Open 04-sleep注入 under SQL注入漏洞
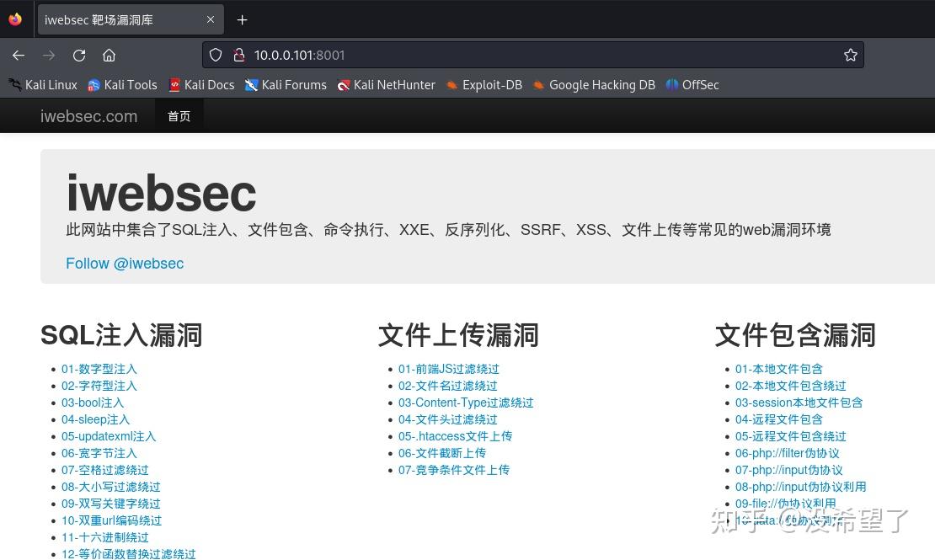This screenshot has width=935, height=560. [95, 419]
